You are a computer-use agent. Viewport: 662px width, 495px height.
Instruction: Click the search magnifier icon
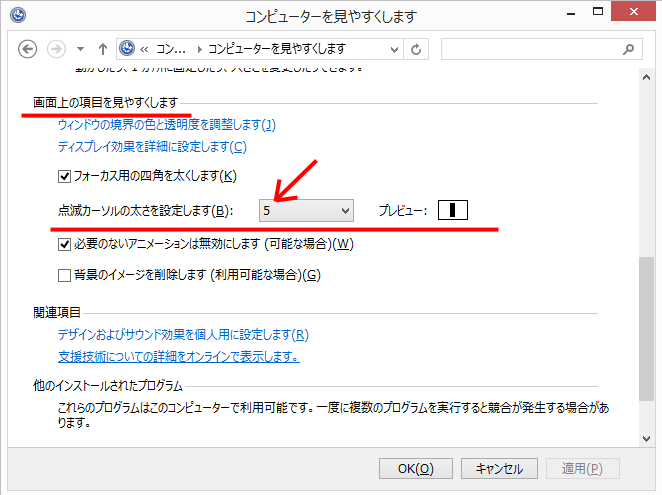click(x=630, y=48)
